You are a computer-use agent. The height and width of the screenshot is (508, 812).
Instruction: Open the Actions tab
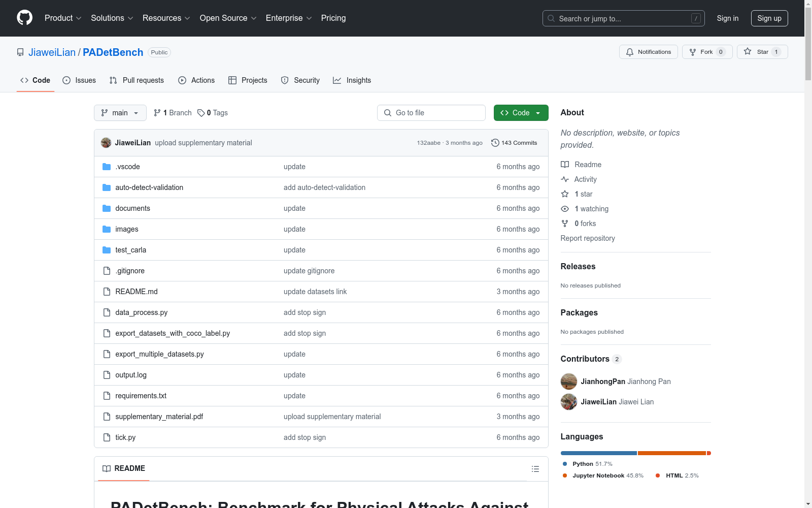[196, 80]
